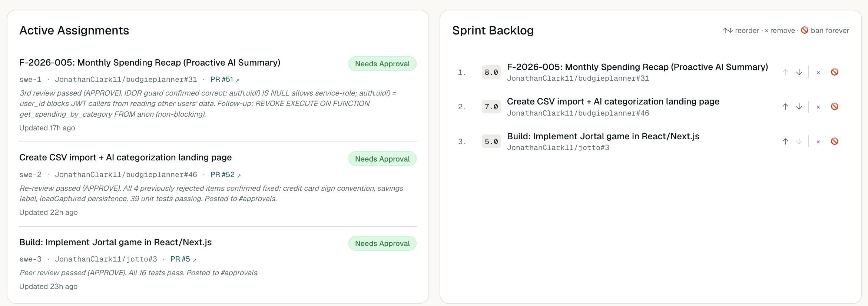Click Updated 17h ago timestamp
The width and height of the screenshot is (868, 306).
coord(47,128)
